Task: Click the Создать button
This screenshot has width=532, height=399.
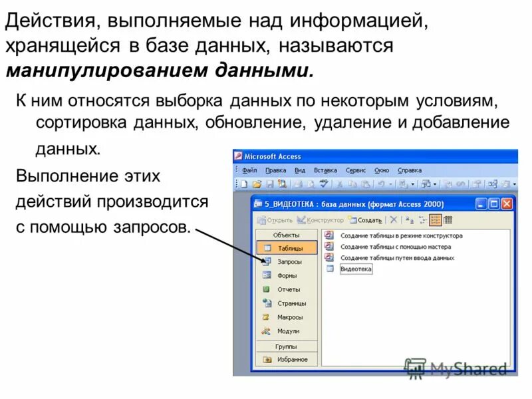Action: click(x=364, y=220)
